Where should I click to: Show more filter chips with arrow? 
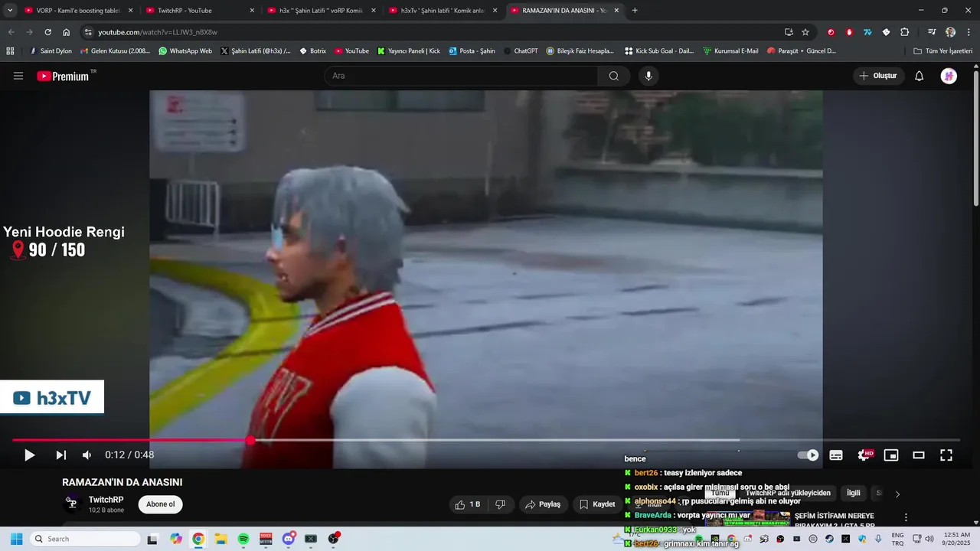pos(897,494)
